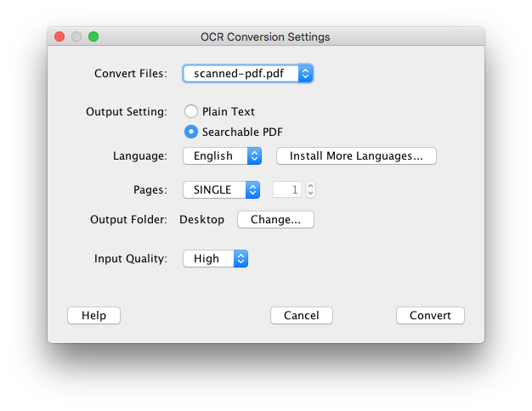The height and width of the screenshot is (411, 532).
Task: Open the Convert Files dropdown showing scanned-pdf.pdf
Action: coord(248,74)
